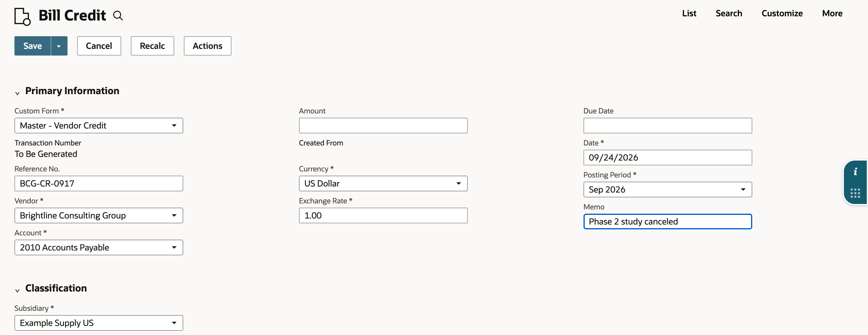This screenshot has height=335, width=868.
Task: Open the Subsidiary dropdown
Action: 99,323
